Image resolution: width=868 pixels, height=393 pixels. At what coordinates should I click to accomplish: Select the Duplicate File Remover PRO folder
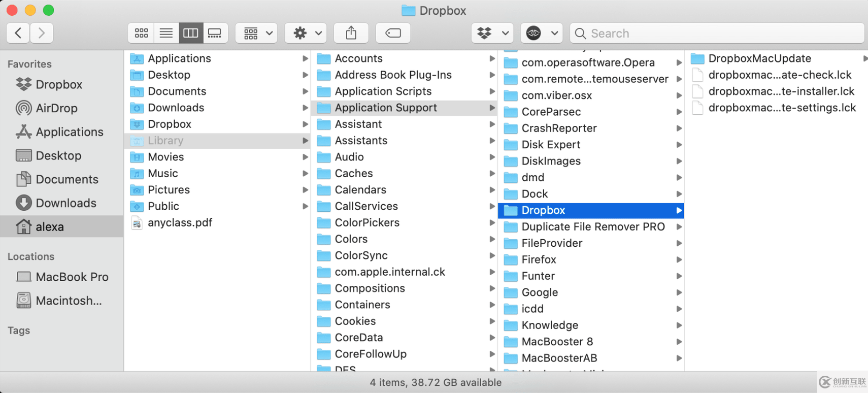tap(591, 226)
